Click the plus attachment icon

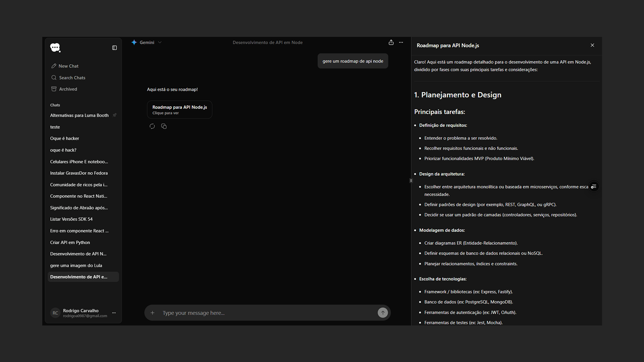tap(153, 313)
